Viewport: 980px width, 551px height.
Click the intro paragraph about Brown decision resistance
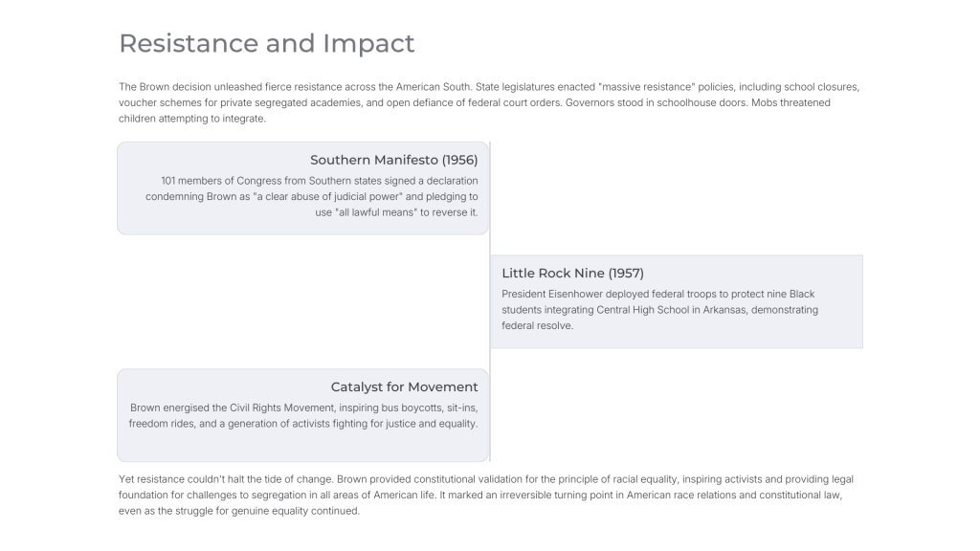coord(489,102)
